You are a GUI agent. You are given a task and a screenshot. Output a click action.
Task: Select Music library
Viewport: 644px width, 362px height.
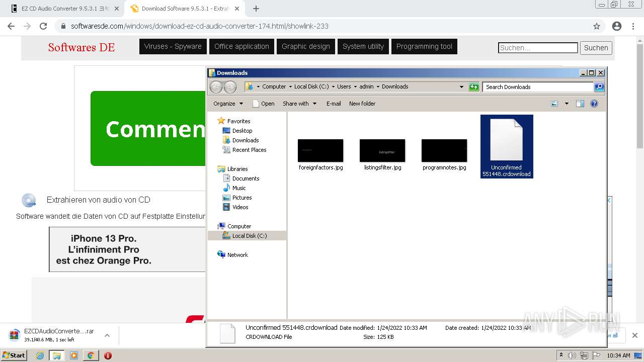(239, 188)
